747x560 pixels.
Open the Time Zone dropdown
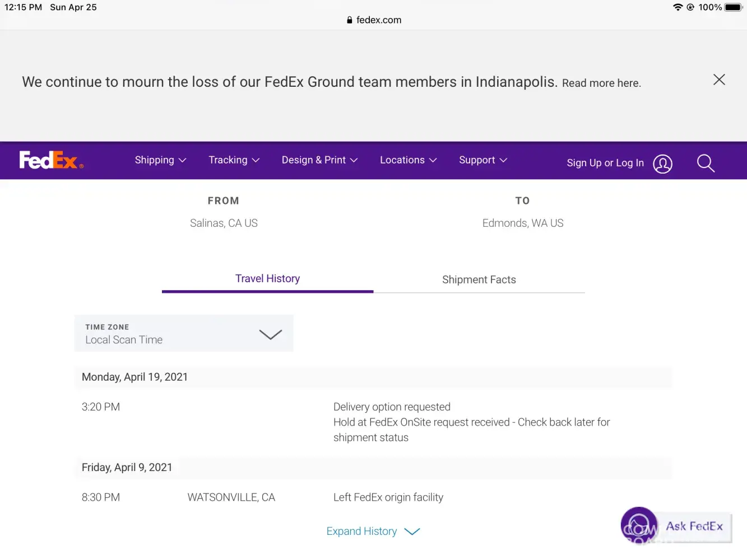184,334
